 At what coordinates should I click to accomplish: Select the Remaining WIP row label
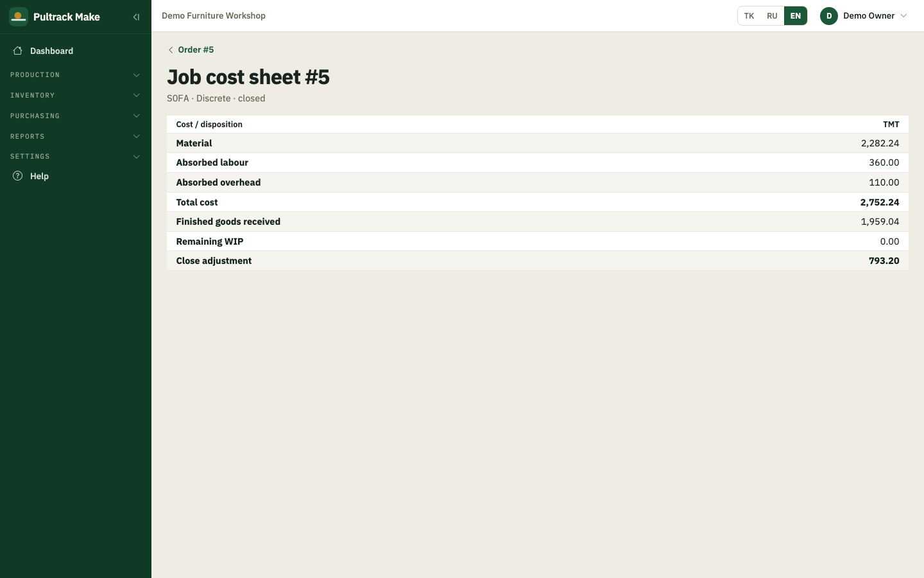pos(210,241)
